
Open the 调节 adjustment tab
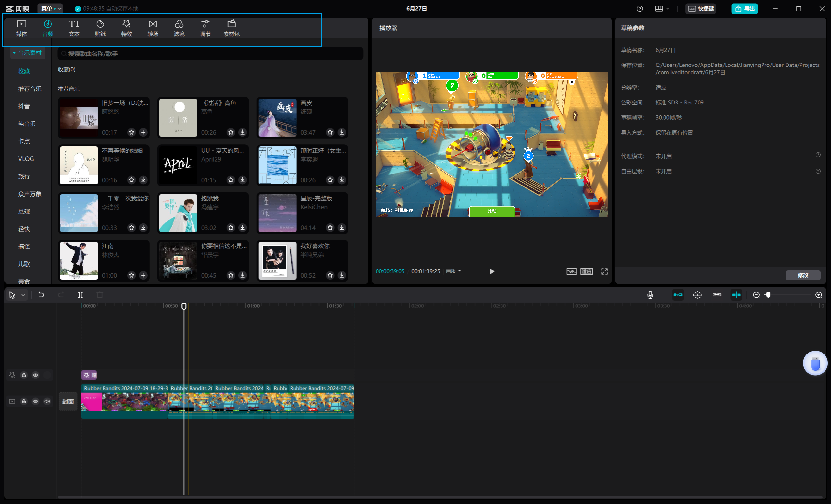pos(205,28)
